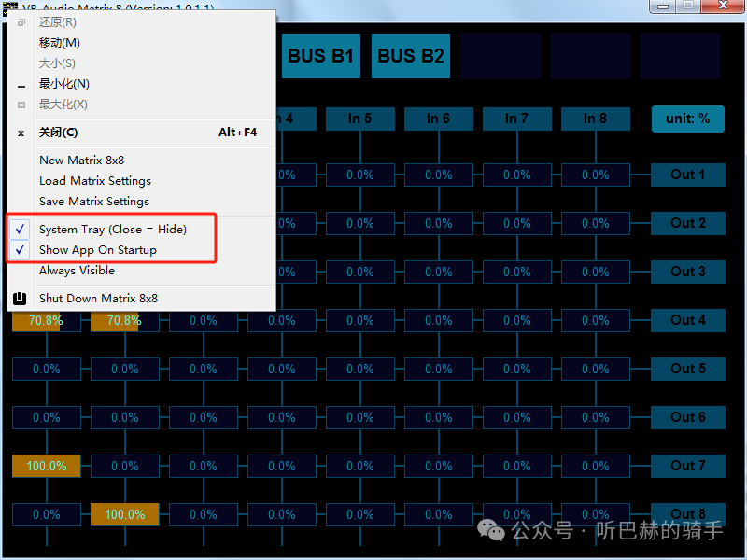Viewport: 747px width, 560px height.
Task: Click the minimize dash icon beside 最小化(N)
Action: (x=21, y=85)
